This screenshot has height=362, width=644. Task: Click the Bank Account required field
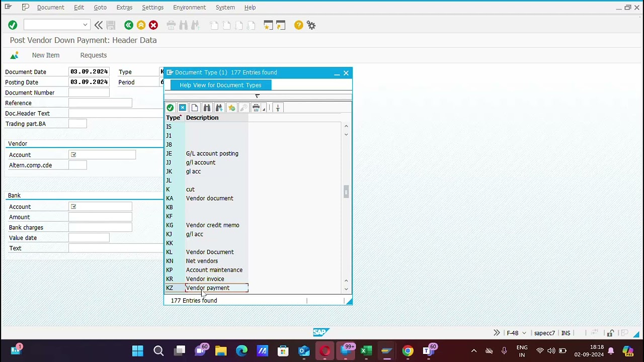(x=100, y=207)
